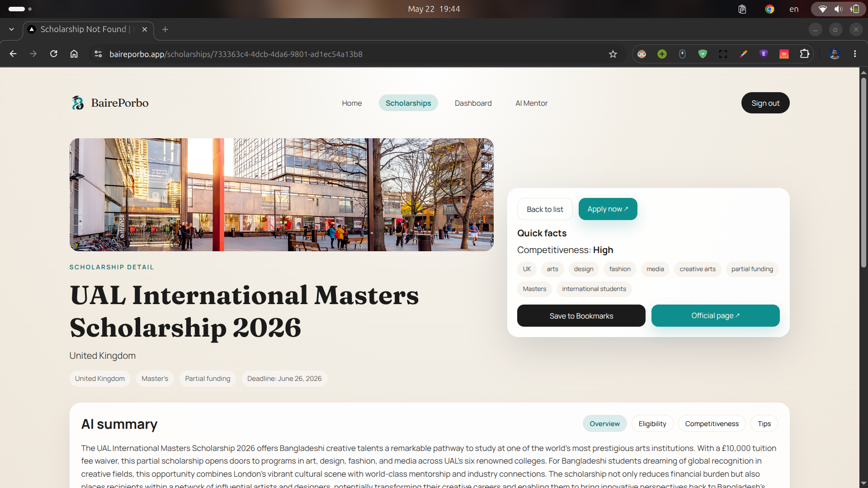Bookmark this page with the star icon
Viewport: 868px width, 488px height.
613,54
